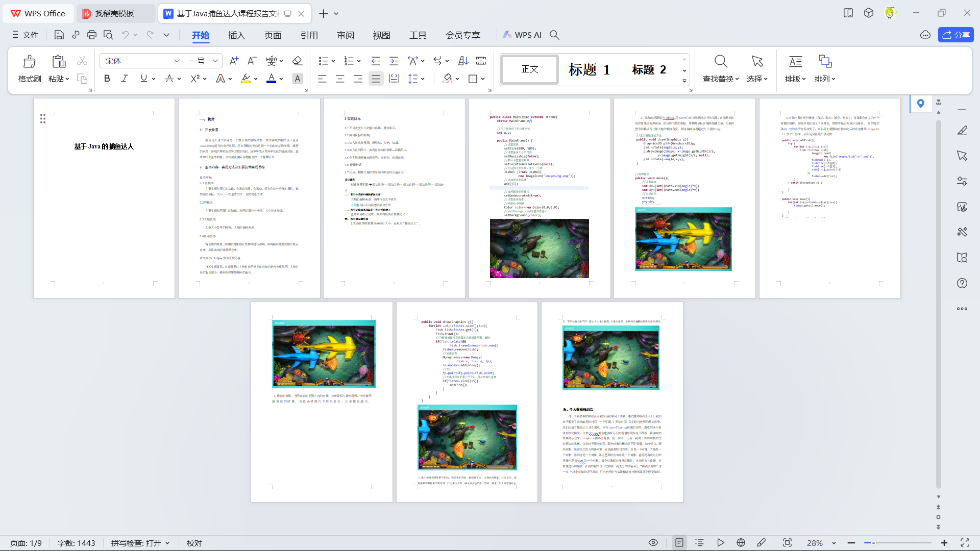Screen dimensions: 980x551
Task: Click the 分享 share button
Action: coord(955,35)
